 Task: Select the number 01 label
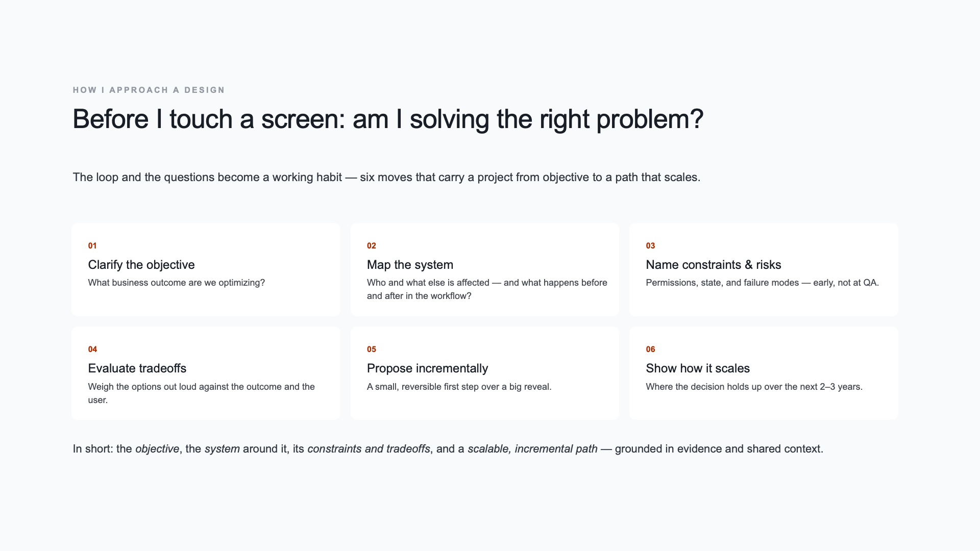pos(92,245)
